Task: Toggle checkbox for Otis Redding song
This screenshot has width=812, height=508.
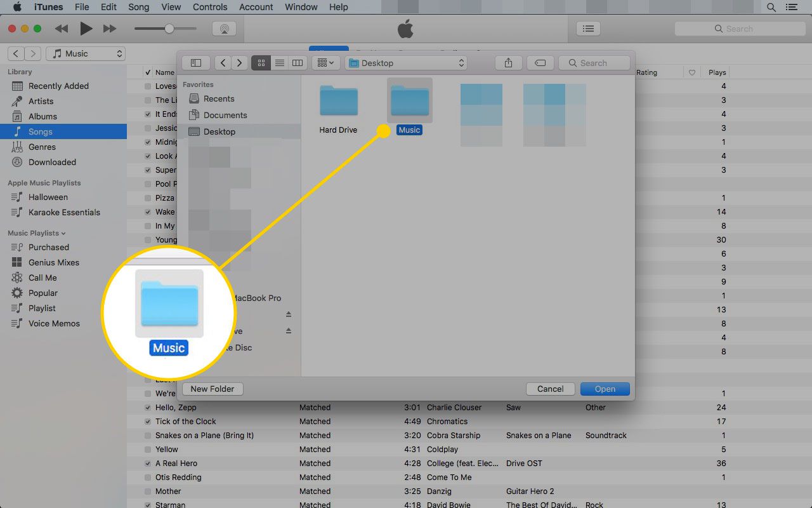Action: [148, 477]
